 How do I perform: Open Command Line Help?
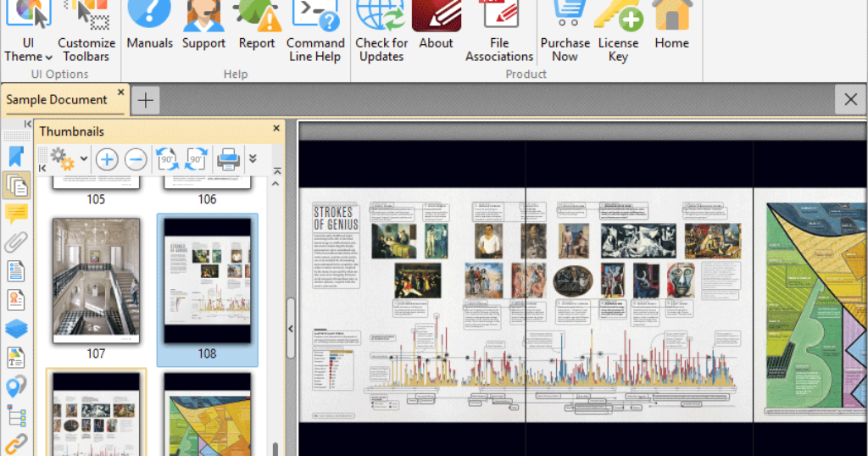point(315,32)
